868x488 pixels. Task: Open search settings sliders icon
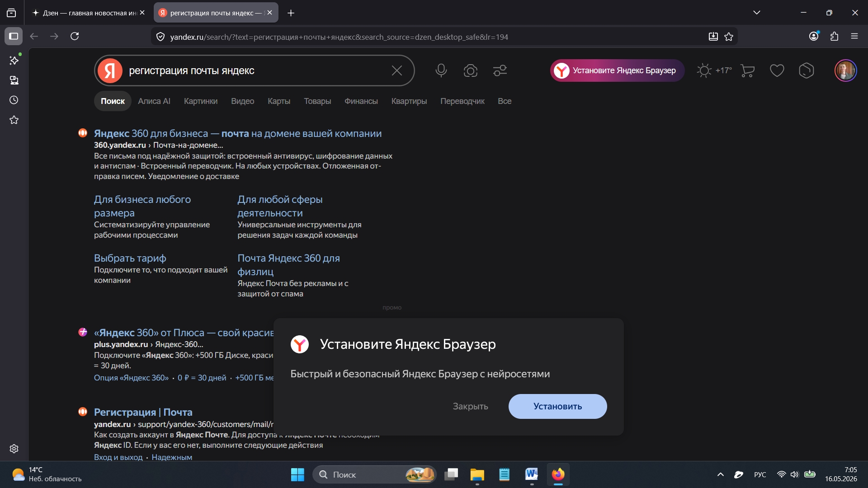click(500, 70)
